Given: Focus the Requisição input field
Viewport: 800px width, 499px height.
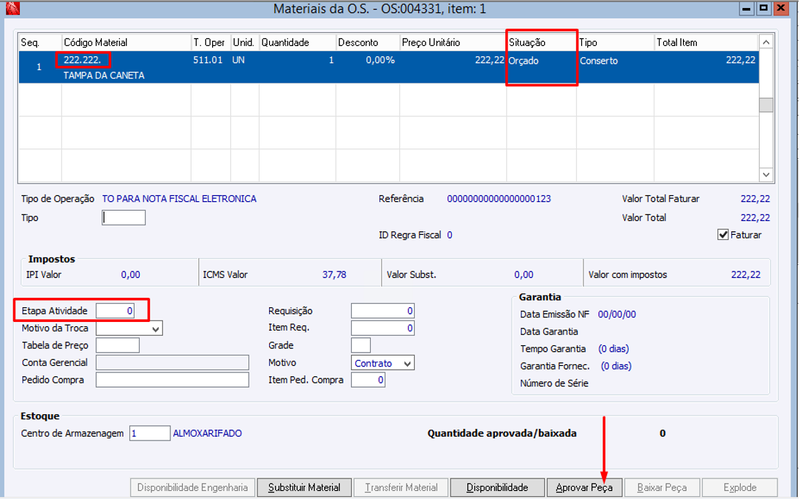Looking at the screenshot, I should (x=383, y=311).
